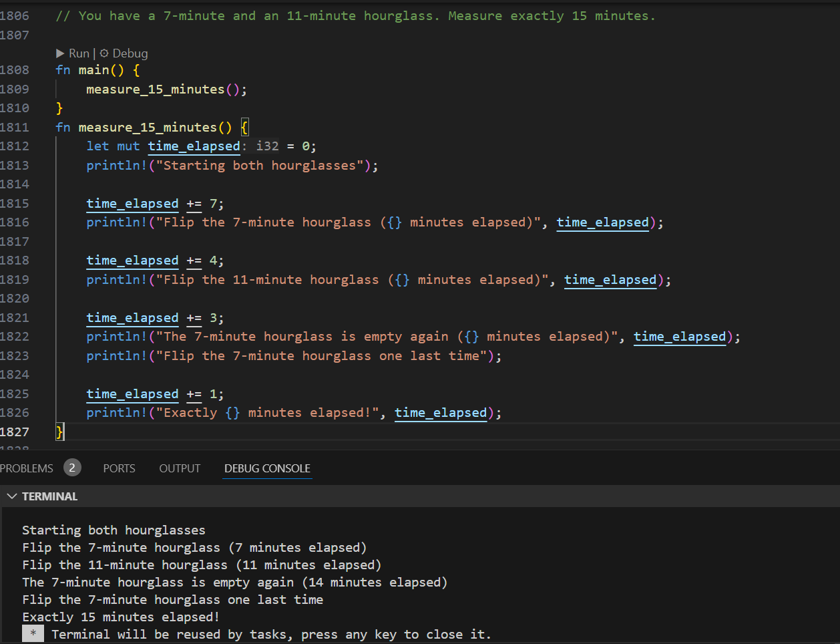The width and height of the screenshot is (840, 644).
Task: Select the DEBUG CONSOLE tab
Action: pos(267,468)
